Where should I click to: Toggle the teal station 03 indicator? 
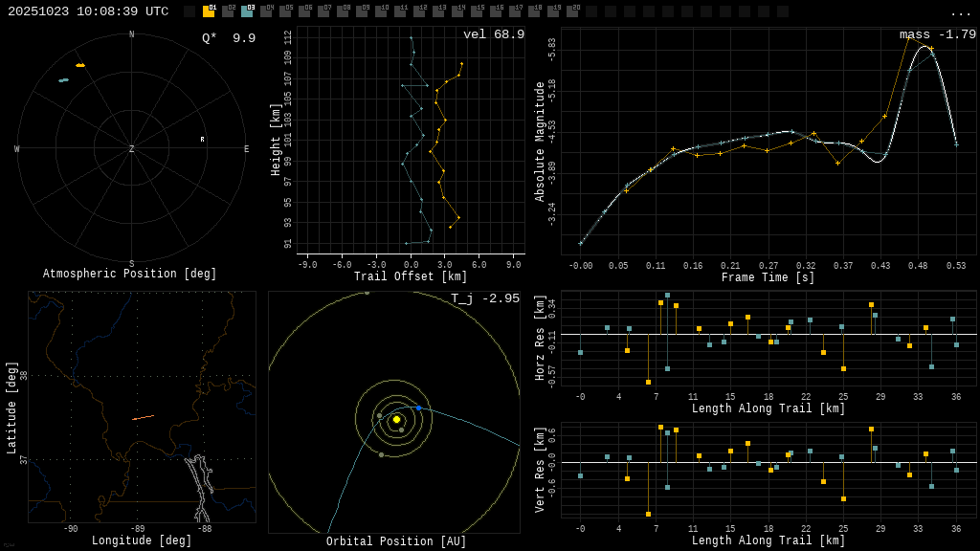247,11
